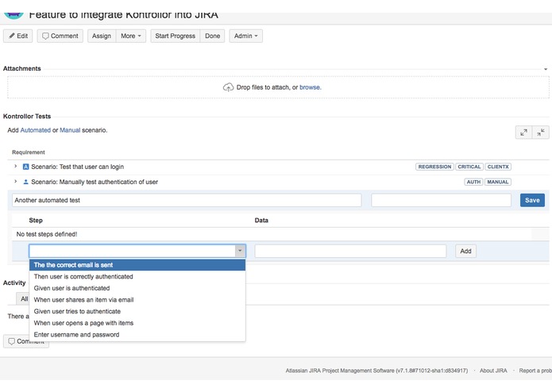Select 'Given user is authenticated' option
This screenshot has width=552, height=392.
coord(137,288)
